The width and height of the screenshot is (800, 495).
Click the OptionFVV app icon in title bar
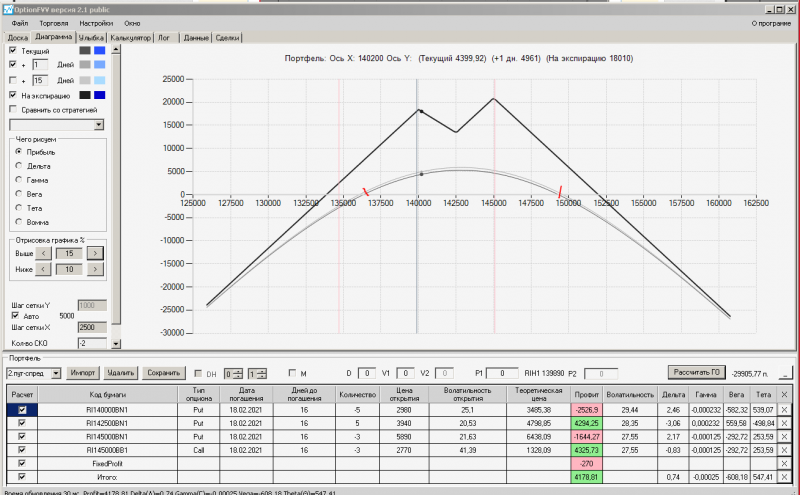[x=8, y=10]
